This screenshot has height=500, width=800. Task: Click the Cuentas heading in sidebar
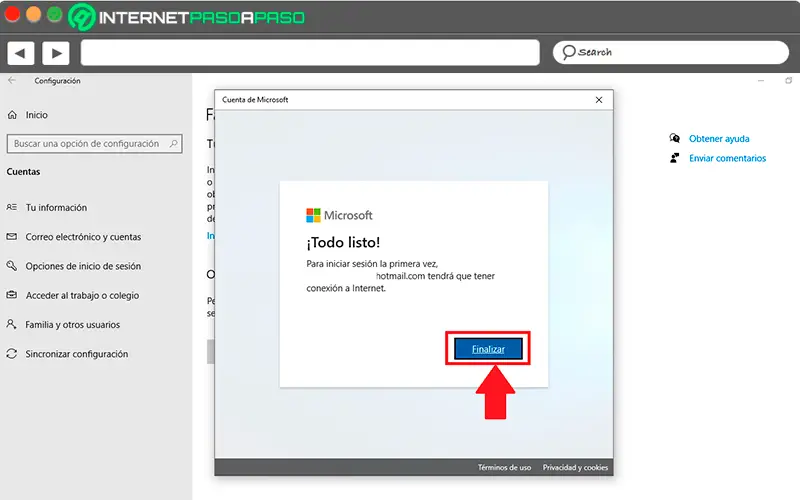click(23, 172)
